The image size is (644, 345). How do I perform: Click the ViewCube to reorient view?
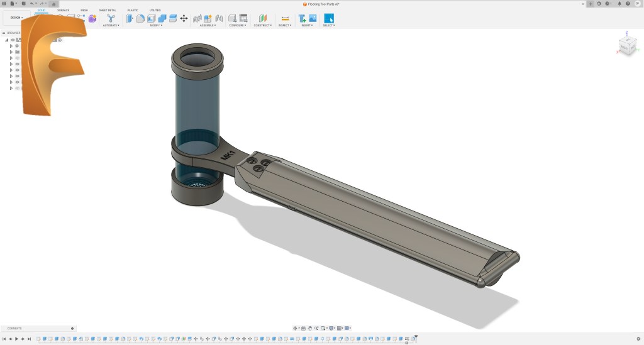tap(627, 45)
